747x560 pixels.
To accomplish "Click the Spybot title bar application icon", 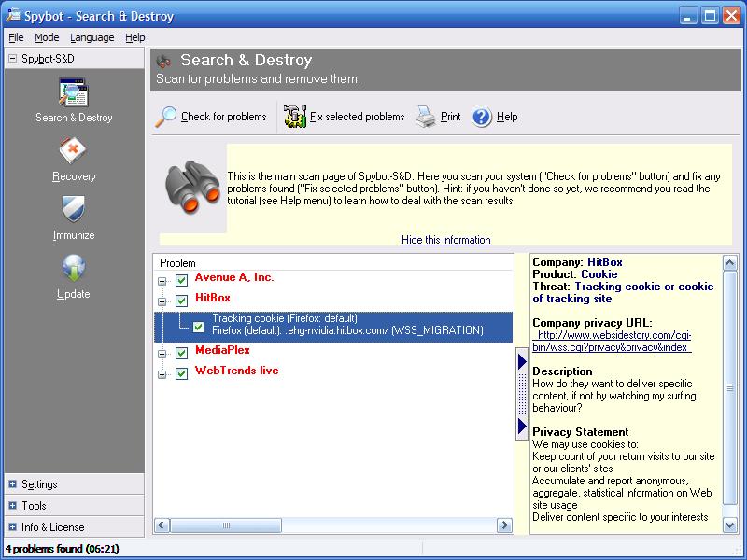I will pos(13,15).
